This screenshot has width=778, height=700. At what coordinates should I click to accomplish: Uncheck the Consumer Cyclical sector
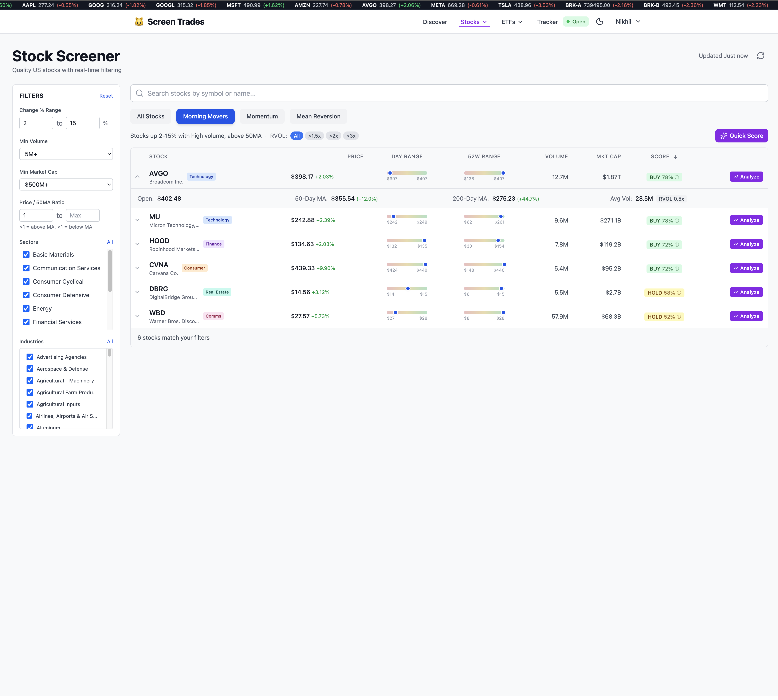[x=26, y=282]
